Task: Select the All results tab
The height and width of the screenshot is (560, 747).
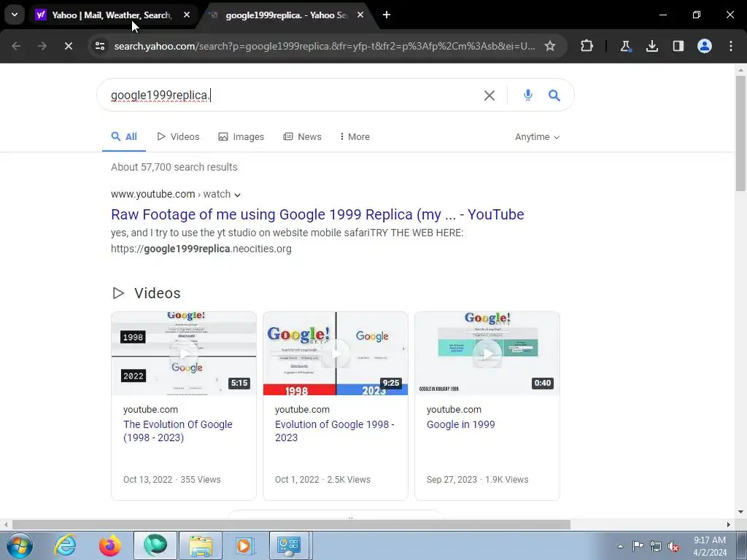Action: click(x=124, y=136)
